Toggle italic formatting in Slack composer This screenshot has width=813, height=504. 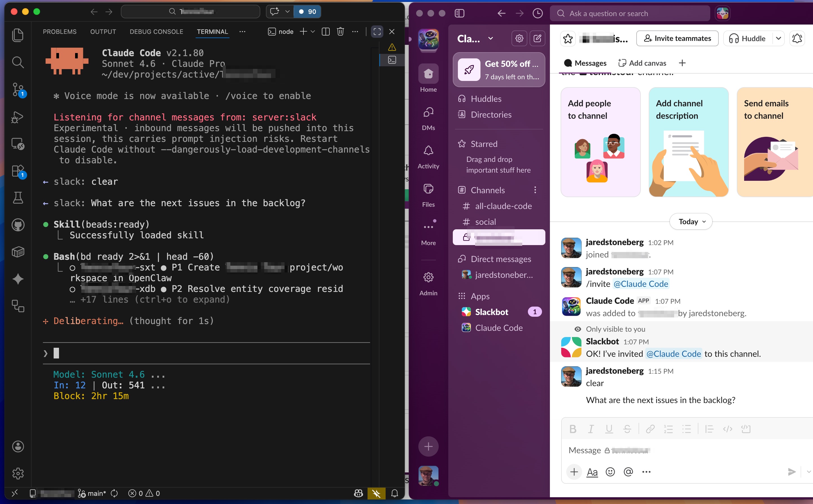tap(591, 429)
